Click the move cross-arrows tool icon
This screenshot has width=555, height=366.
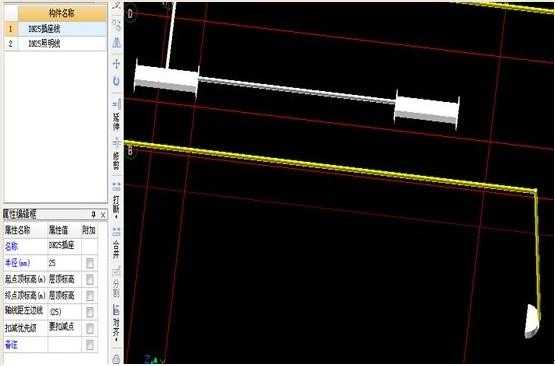click(116, 64)
